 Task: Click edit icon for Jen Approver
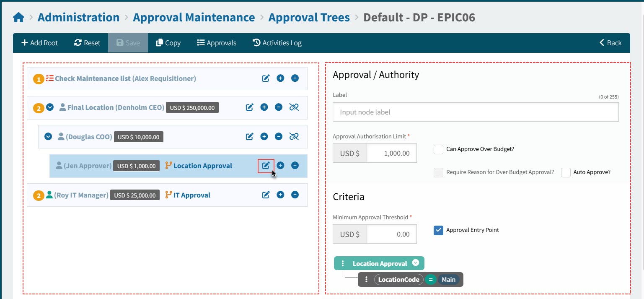click(x=266, y=166)
